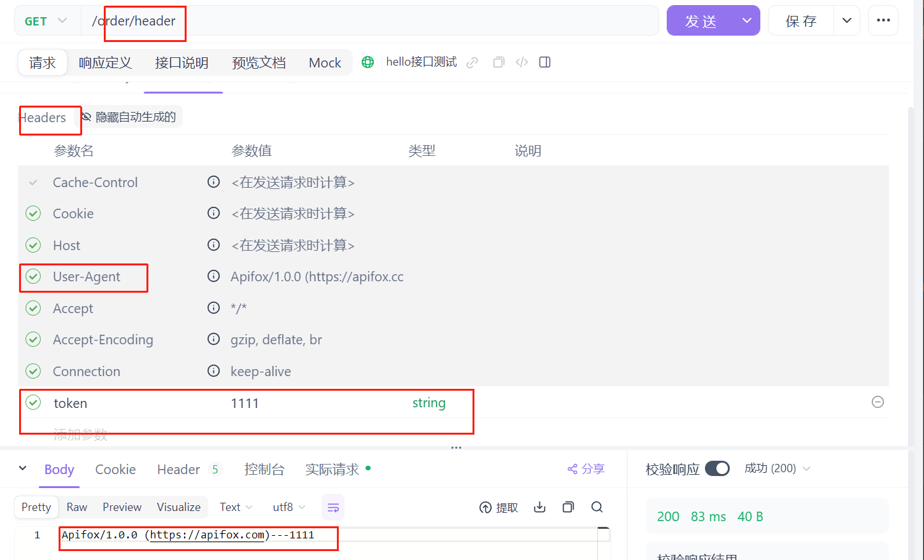Open the 预览文档 tab
This screenshot has height=560, width=924.
click(259, 62)
